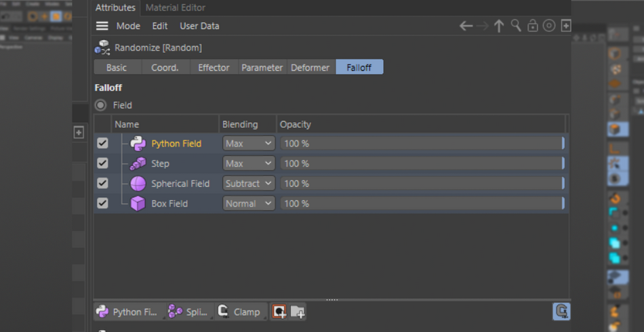Adjust Spherical Field opacity slider
This screenshot has width=644, height=332.
(422, 184)
